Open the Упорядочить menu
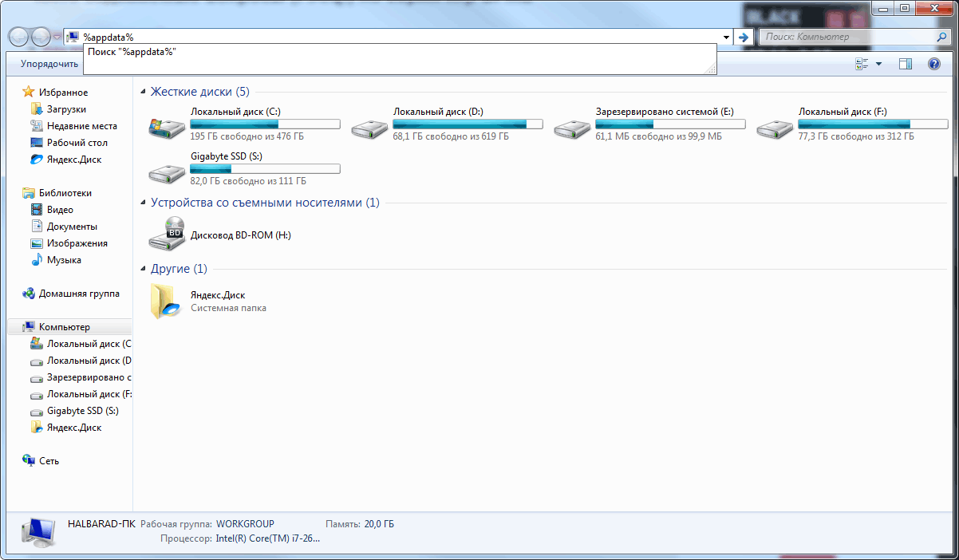This screenshot has height=560, width=959. (49, 64)
